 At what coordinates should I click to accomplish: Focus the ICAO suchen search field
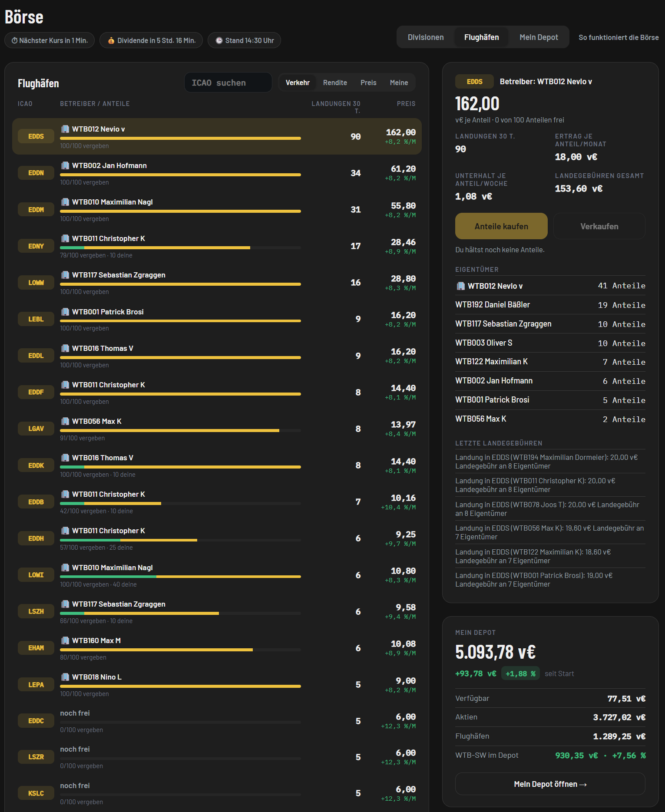point(228,83)
